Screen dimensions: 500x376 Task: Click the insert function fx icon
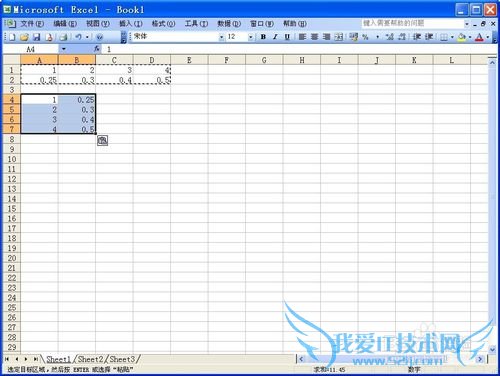pos(97,49)
